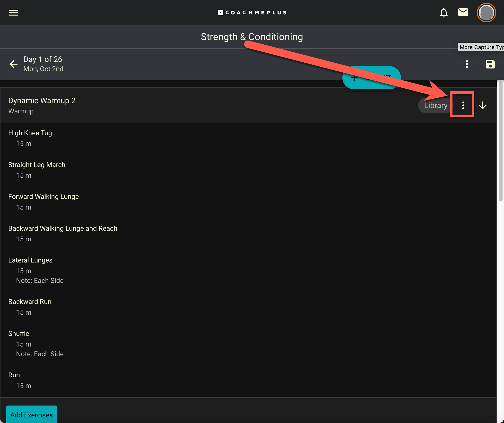Select the Backward Run exercise
Screen dimensions: 504x423
tap(30, 302)
